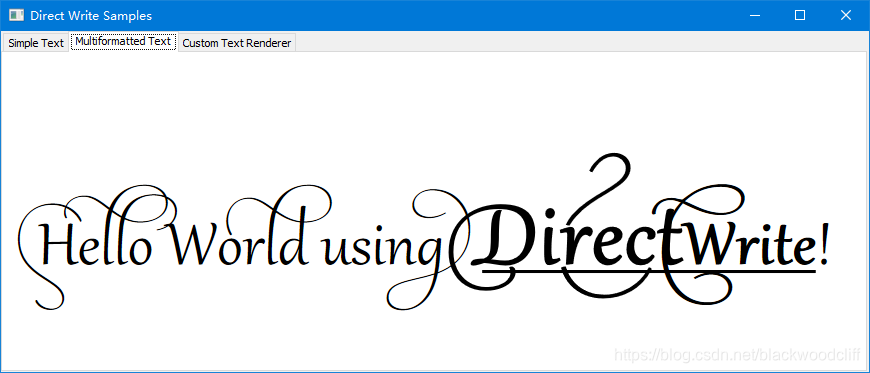Switch to the Simple Text tab

point(36,43)
